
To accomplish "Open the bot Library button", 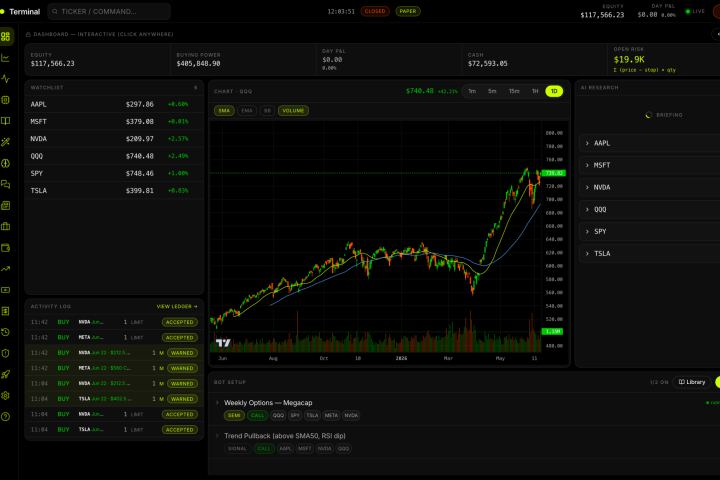I will click(x=692, y=382).
